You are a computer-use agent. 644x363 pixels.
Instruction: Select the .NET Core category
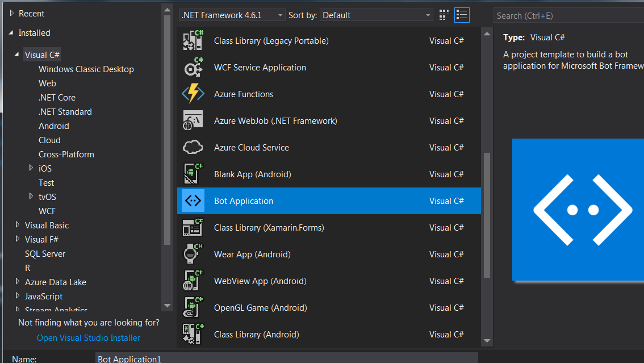point(57,97)
